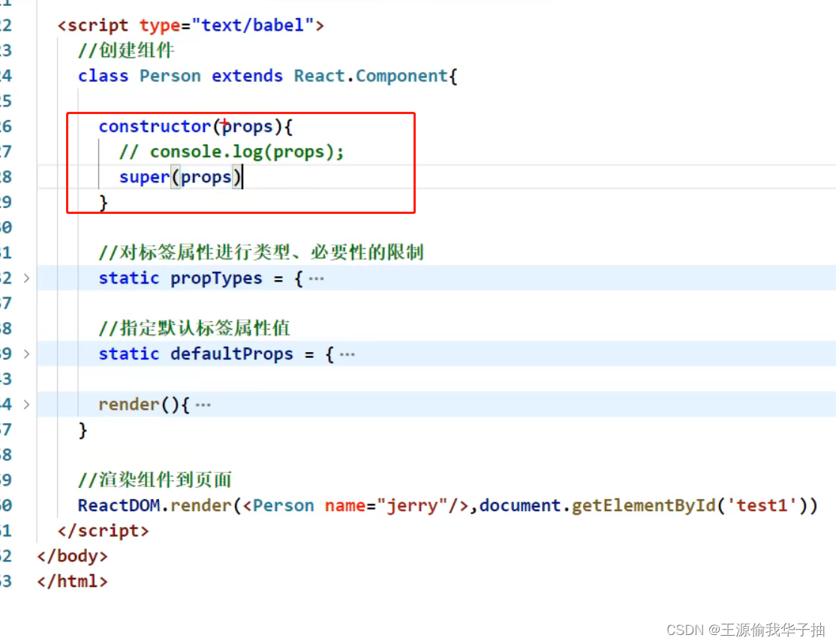Click the ellipsis inside render(){ to reveal code
The image size is (836, 644).
click(x=203, y=404)
